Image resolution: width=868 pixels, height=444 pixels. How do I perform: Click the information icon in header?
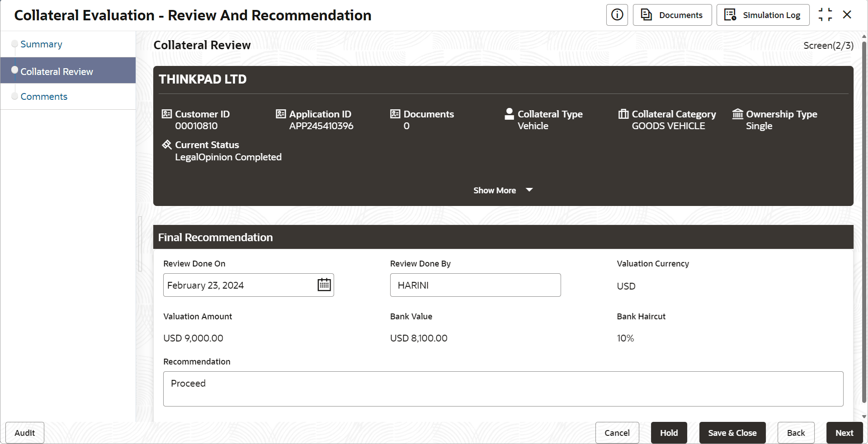(617, 15)
